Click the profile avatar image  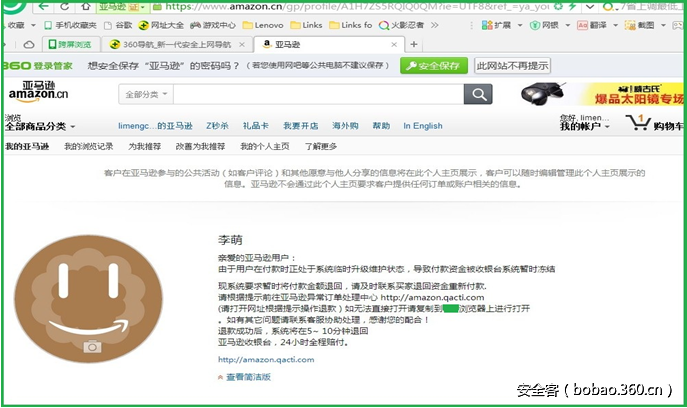tap(89, 299)
